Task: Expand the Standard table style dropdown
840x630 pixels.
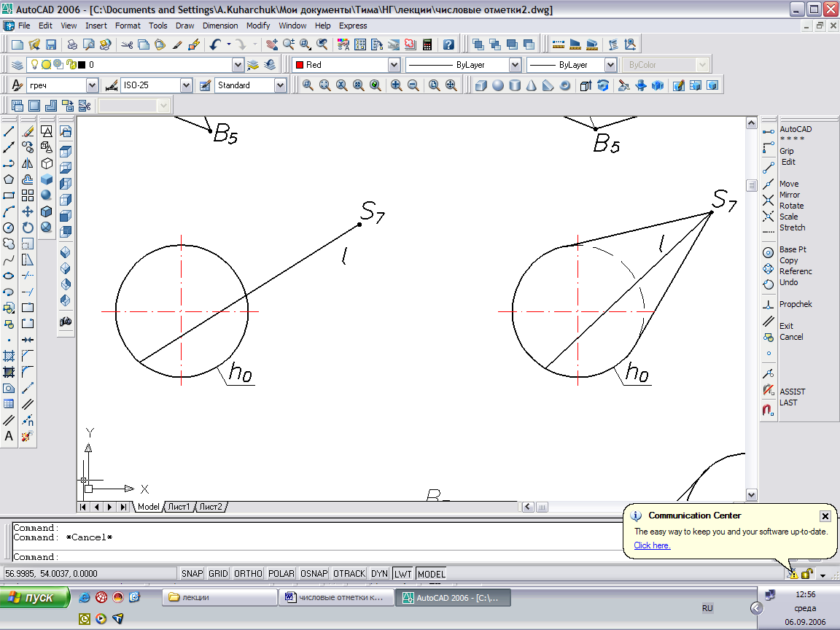Action: pyautogui.click(x=280, y=85)
